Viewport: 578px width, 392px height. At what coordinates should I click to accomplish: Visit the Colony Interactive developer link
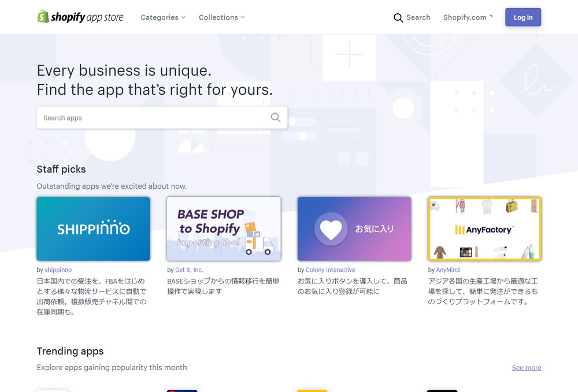pyautogui.click(x=330, y=270)
